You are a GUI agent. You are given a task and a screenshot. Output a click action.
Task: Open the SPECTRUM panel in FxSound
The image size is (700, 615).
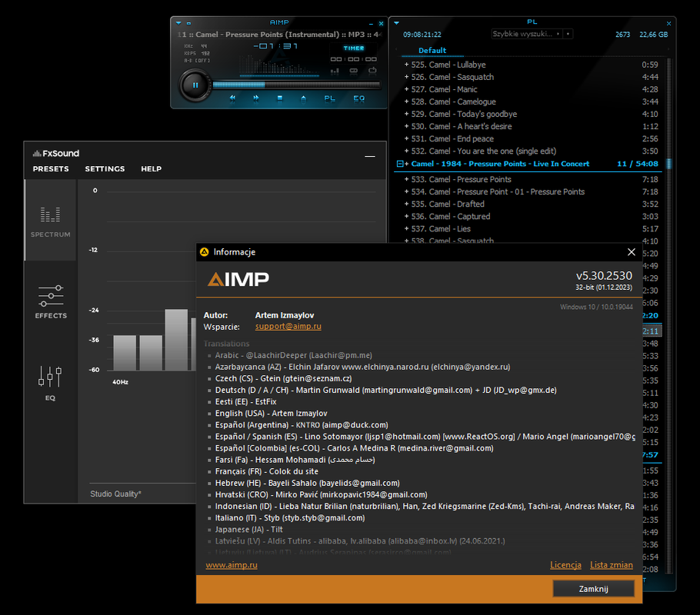pos(51,221)
